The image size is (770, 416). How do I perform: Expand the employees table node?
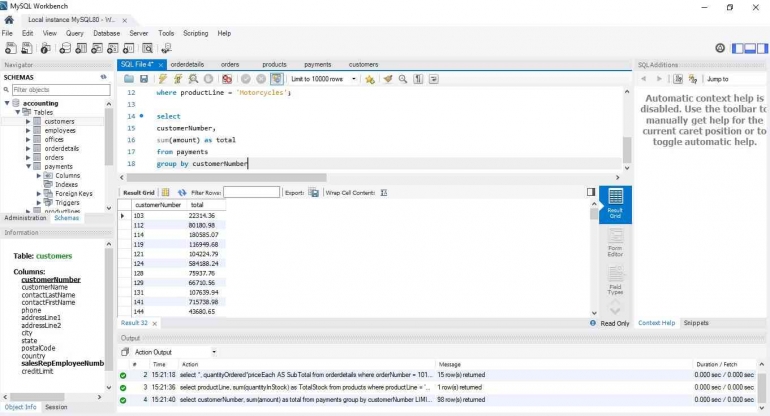[28, 131]
